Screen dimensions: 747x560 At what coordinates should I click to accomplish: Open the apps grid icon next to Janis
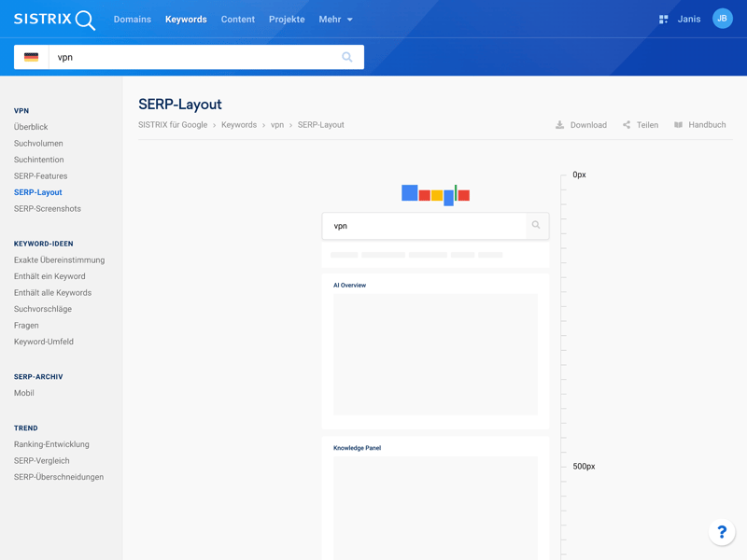pyautogui.click(x=663, y=20)
